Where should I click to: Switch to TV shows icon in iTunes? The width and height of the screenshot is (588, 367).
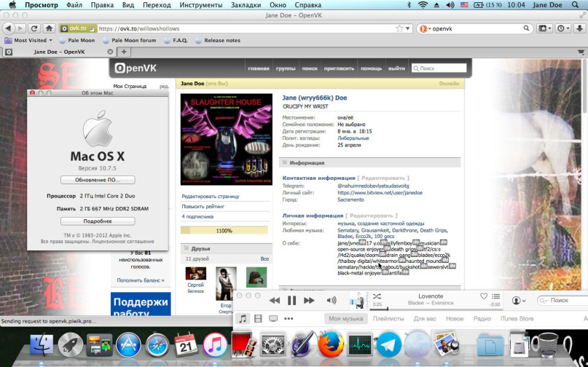273,319
